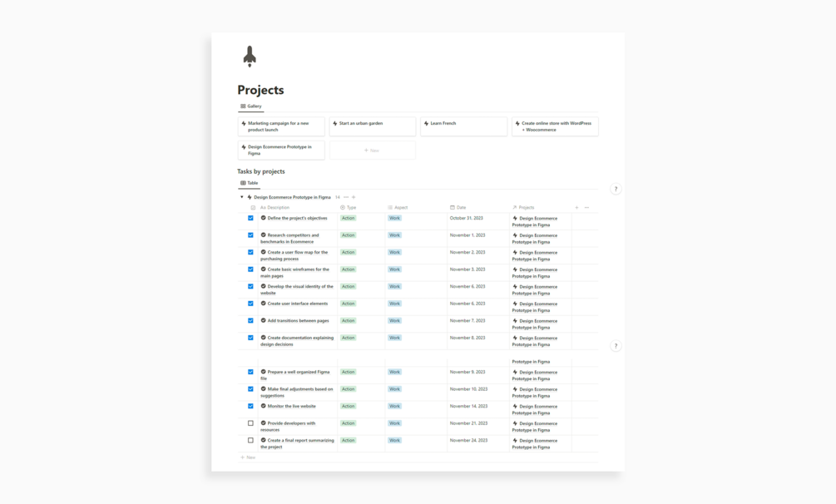Screen dimensions: 836x504
Task: Uncheck Add transitions between pages checkbox
Action: click(250, 320)
